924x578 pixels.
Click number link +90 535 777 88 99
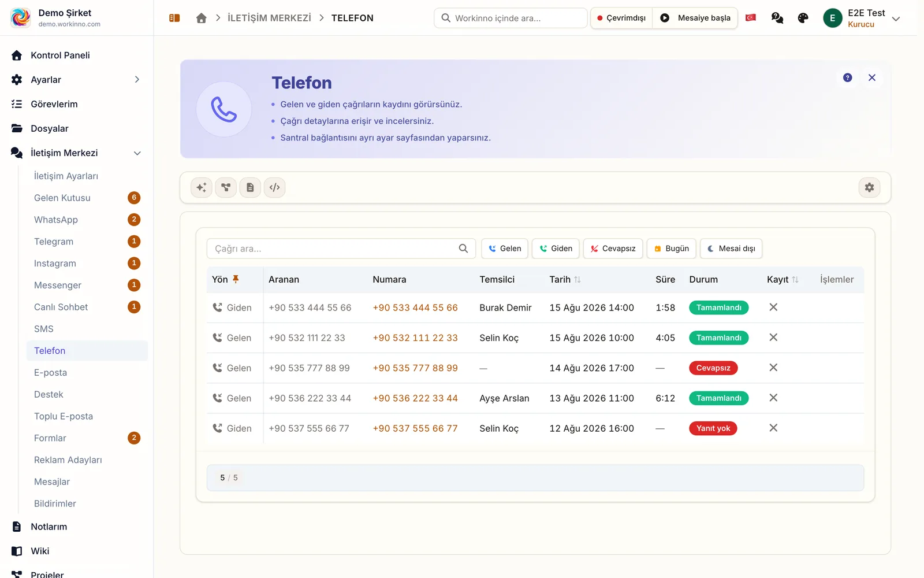415,368
